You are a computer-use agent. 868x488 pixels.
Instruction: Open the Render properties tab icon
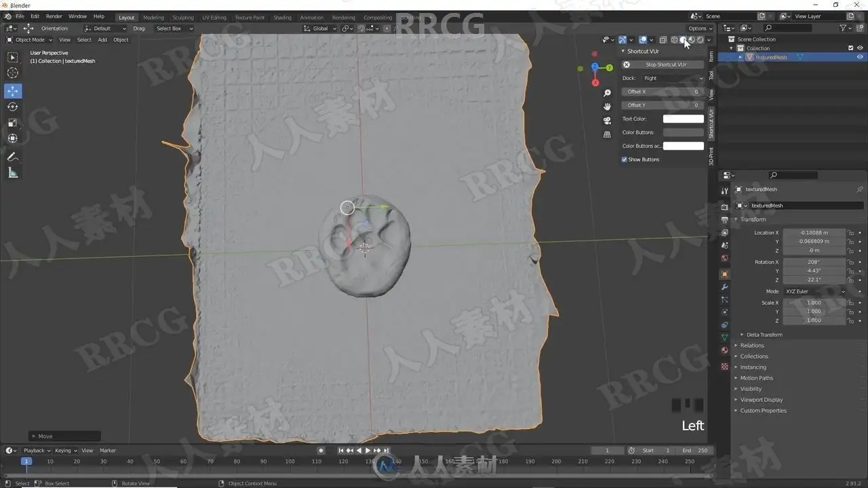pyautogui.click(x=725, y=207)
